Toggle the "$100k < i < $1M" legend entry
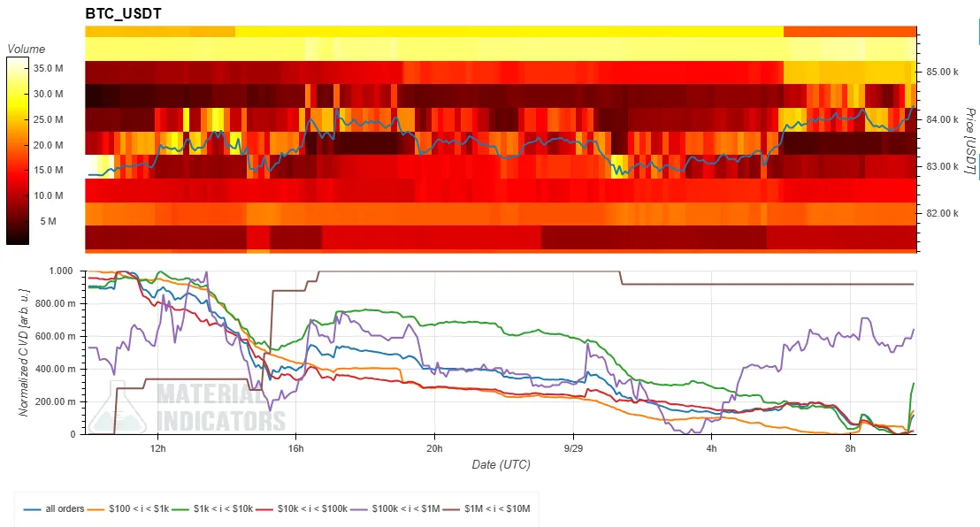This screenshot has width=980, height=527. click(406, 508)
